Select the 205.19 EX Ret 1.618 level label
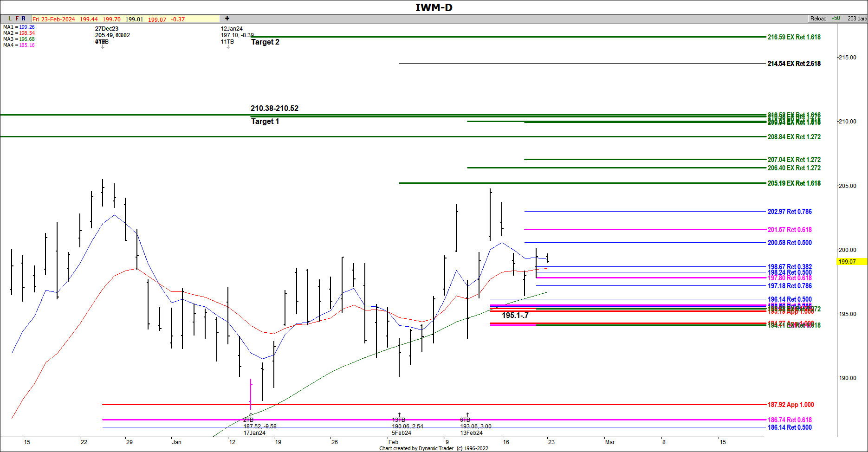868x452 pixels. [794, 183]
